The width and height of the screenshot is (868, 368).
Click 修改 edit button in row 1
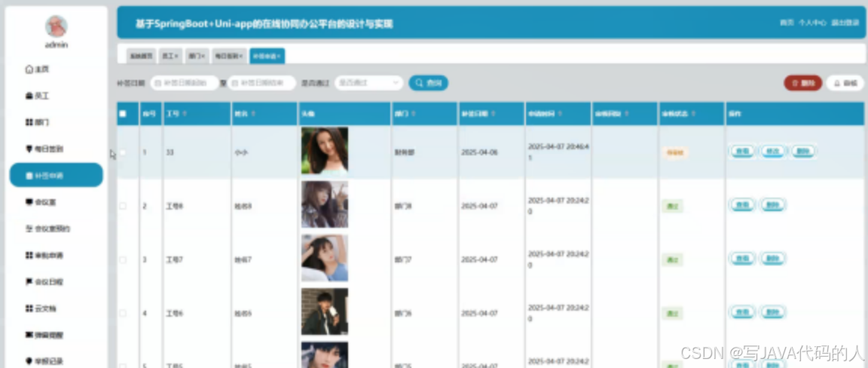pos(773,152)
